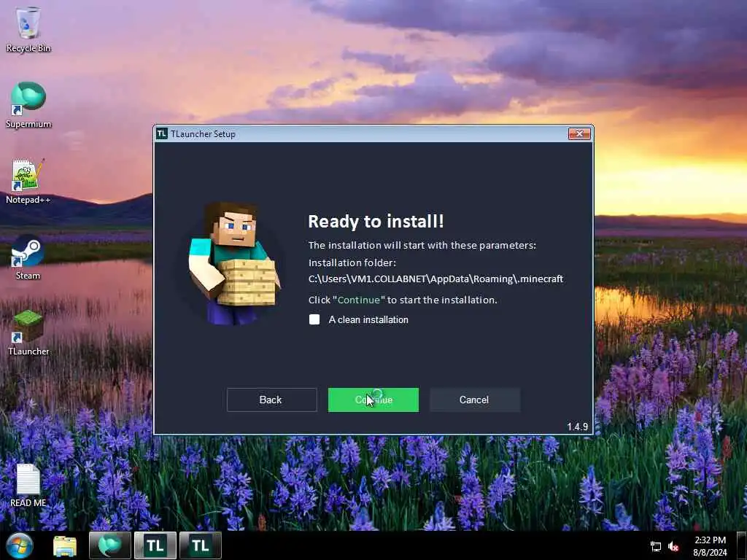
Task: Click the second TL taskbar button
Action: point(201,545)
